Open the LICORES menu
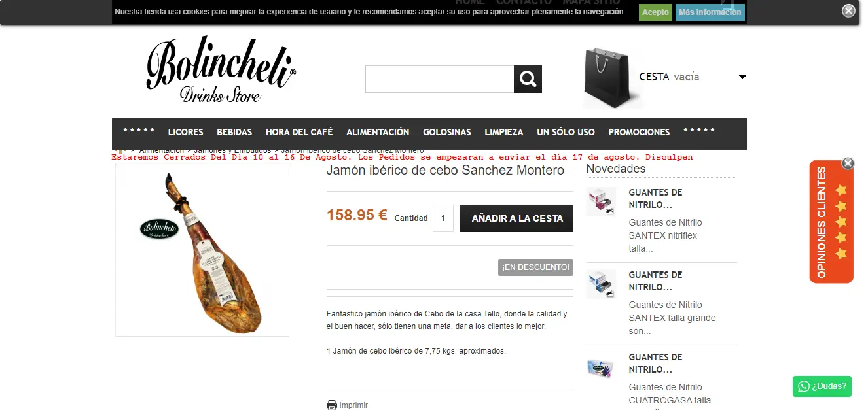This screenshot has width=868, height=410. tap(186, 132)
